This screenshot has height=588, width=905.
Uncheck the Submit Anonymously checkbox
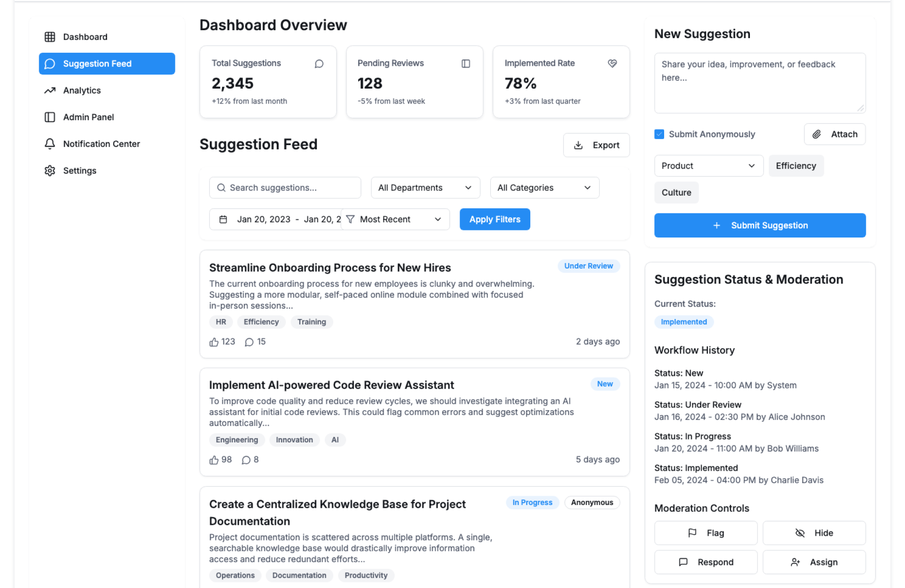tap(659, 134)
